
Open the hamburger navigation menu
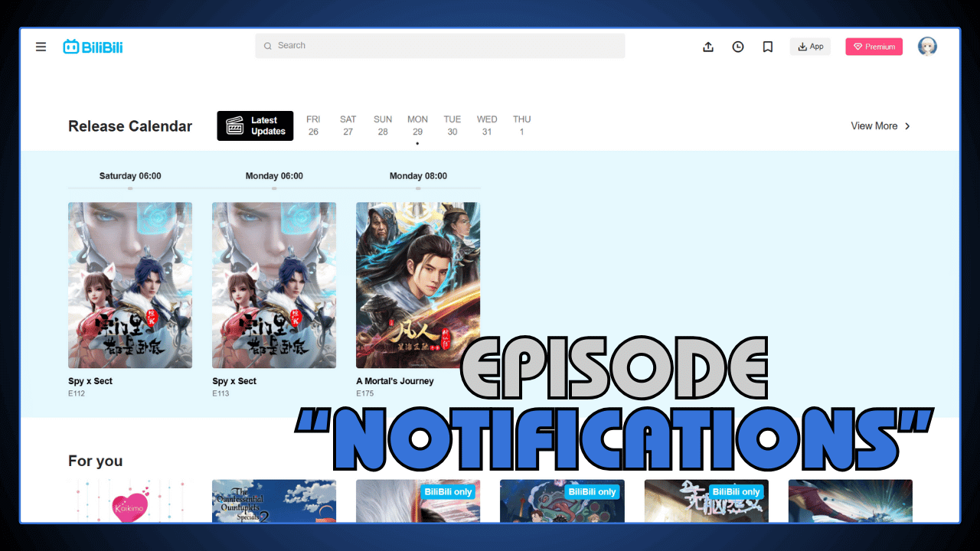[x=41, y=47]
